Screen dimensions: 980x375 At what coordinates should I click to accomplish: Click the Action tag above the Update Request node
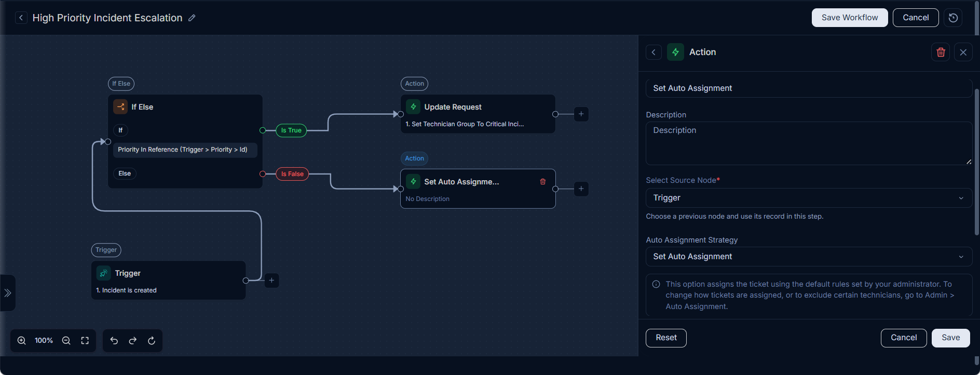pos(414,84)
